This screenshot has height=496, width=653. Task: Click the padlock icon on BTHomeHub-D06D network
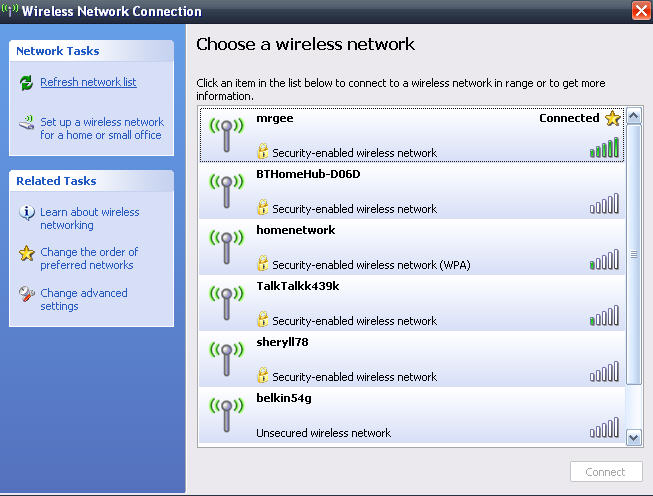coord(262,207)
